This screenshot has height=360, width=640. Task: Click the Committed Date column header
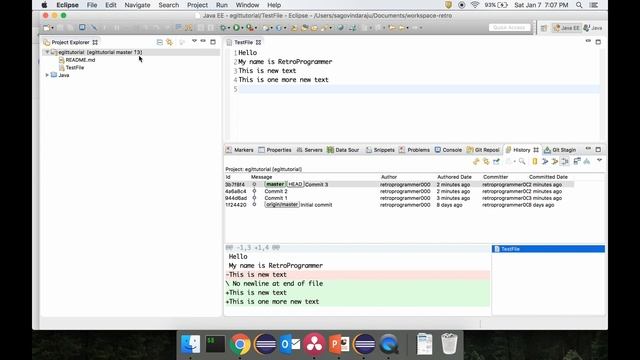coord(548,177)
